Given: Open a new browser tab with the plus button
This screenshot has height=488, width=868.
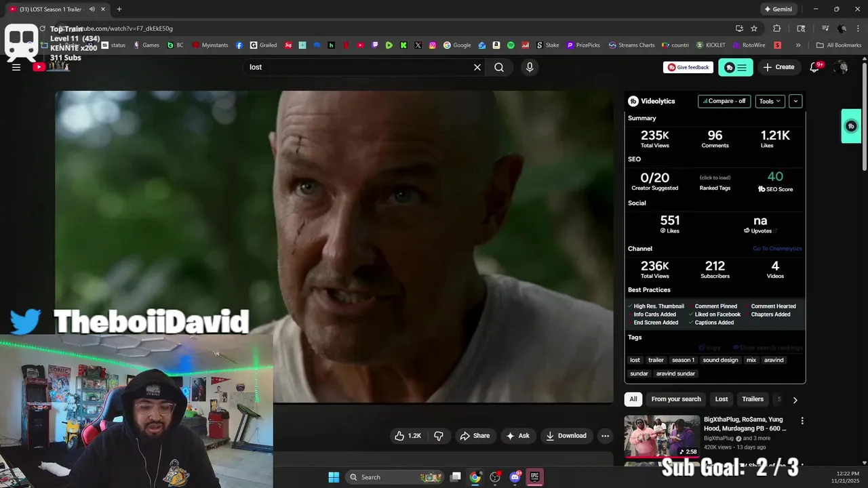Looking at the screenshot, I should (119, 9).
